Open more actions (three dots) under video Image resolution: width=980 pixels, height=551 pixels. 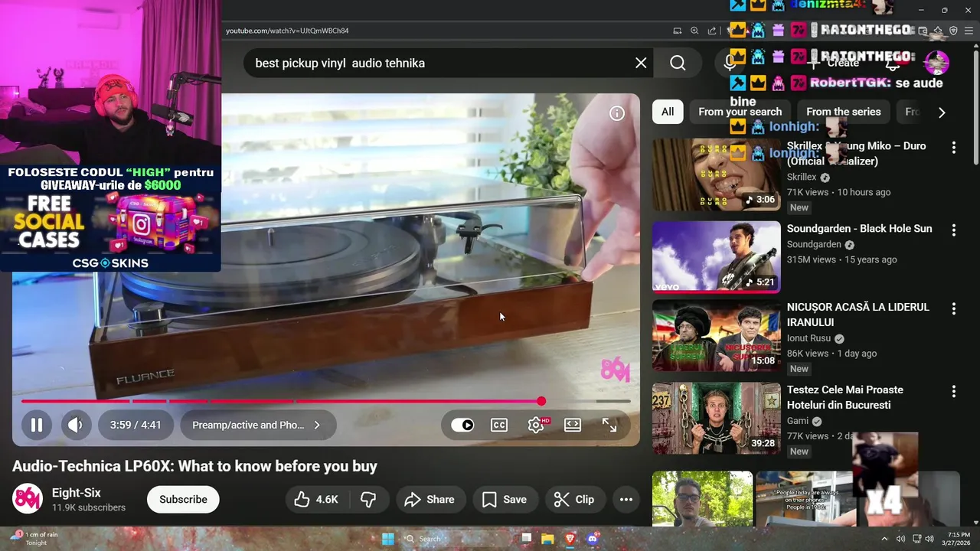point(626,499)
